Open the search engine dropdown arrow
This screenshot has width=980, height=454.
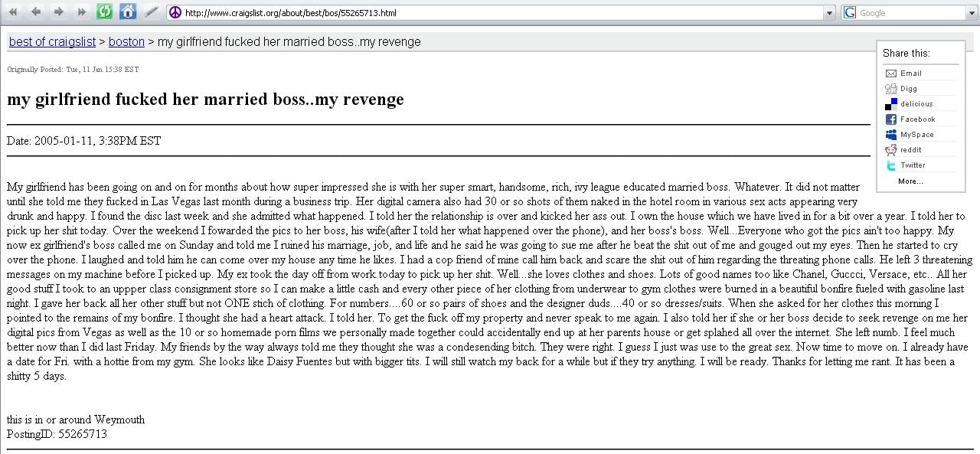coord(972,13)
